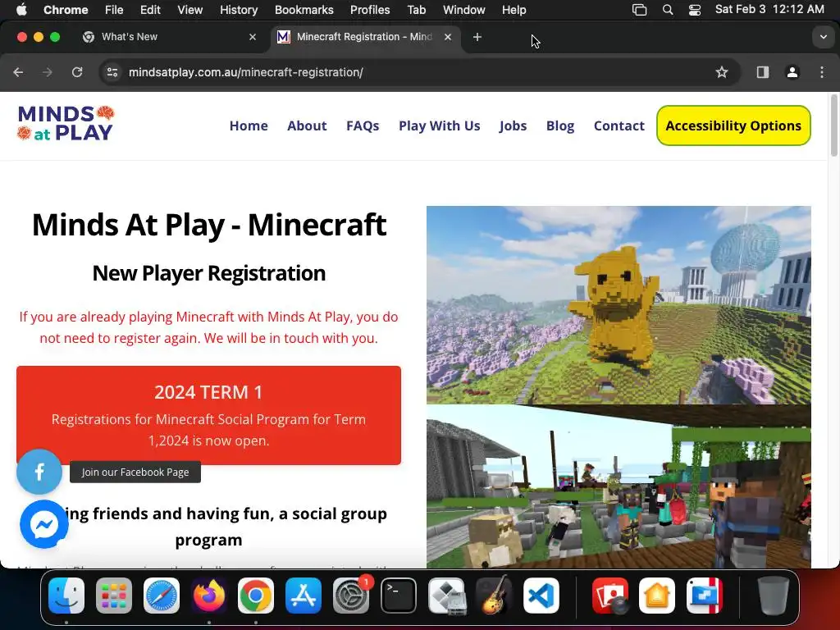Open the Window menu
This screenshot has height=630, width=840.
click(x=464, y=10)
